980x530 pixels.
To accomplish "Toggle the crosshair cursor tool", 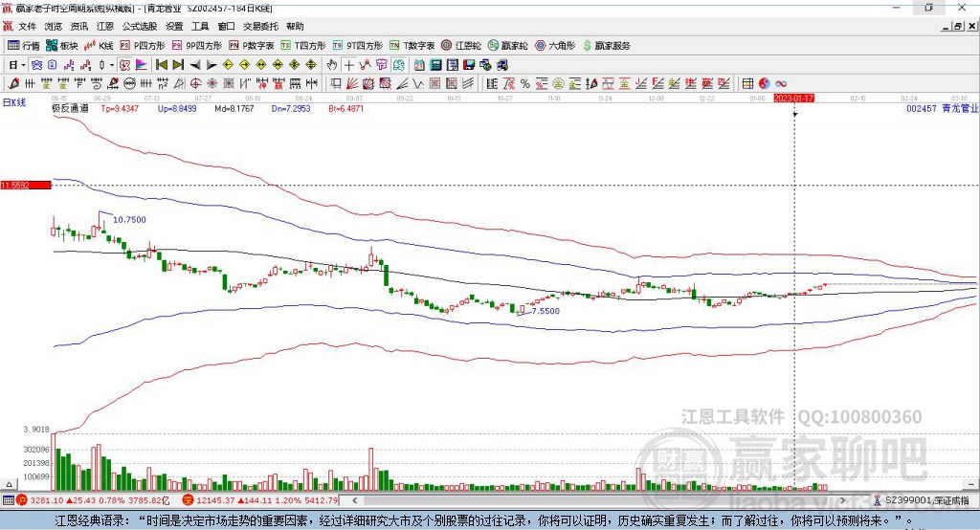I will (348, 65).
